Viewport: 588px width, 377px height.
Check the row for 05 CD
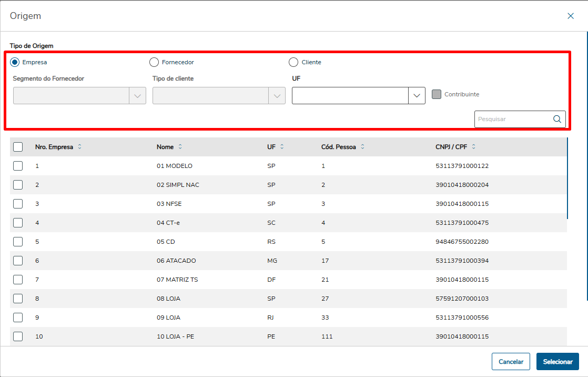[18, 242]
